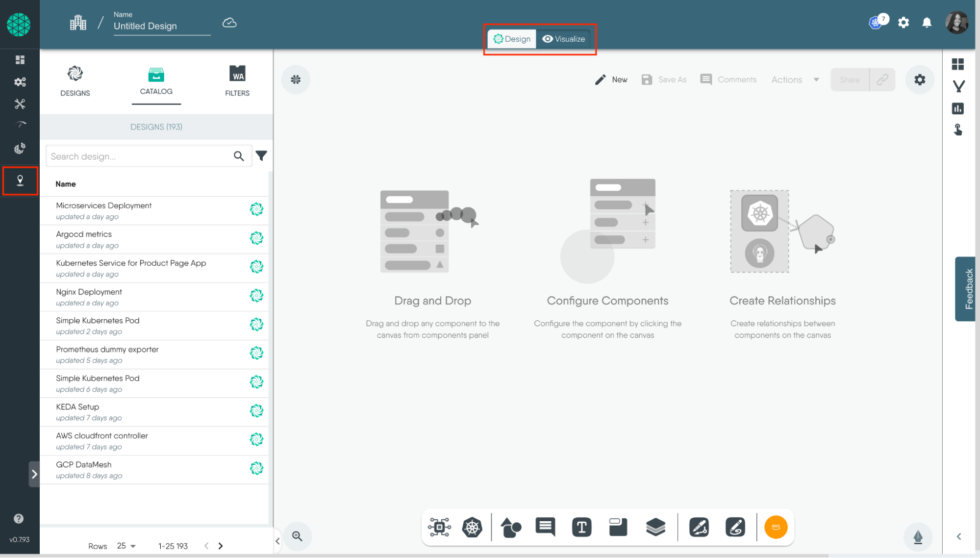The width and height of the screenshot is (980, 558).
Task: Open the Filters tab
Action: click(x=237, y=81)
